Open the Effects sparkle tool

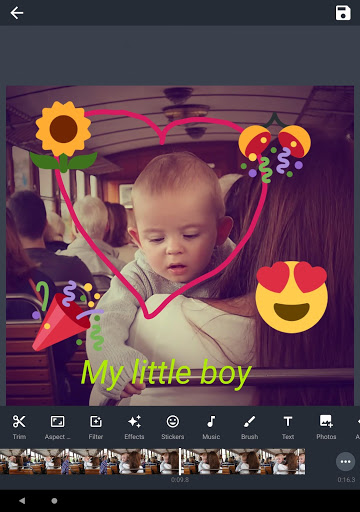[x=134, y=427]
